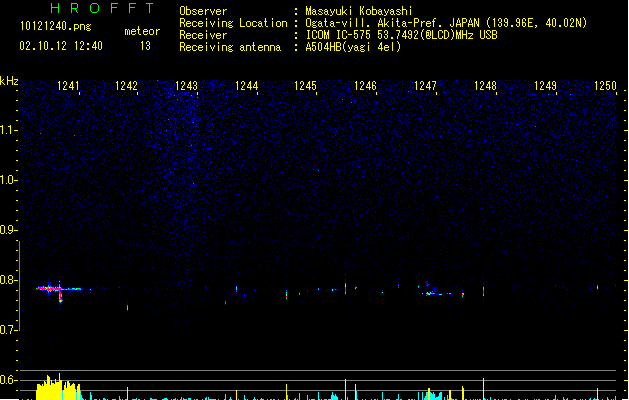Click the meteor count value 13
Viewport: 629px width, 400px height.
(145, 46)
